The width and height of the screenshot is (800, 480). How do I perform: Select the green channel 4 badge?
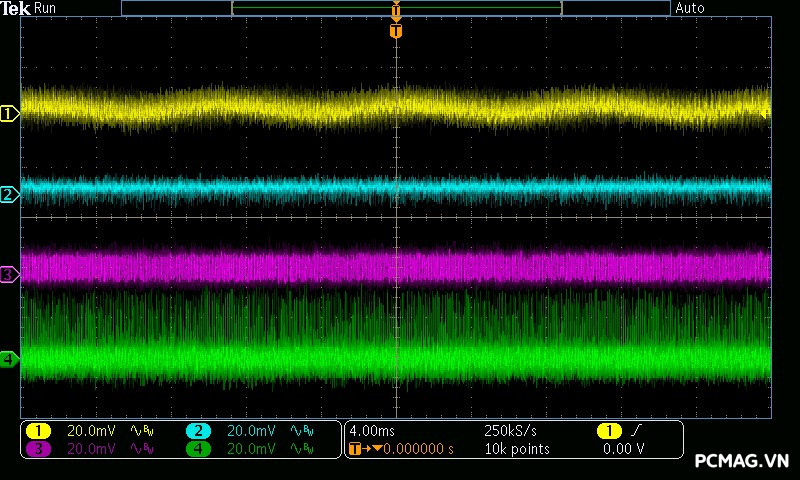[x=198, y=449]
